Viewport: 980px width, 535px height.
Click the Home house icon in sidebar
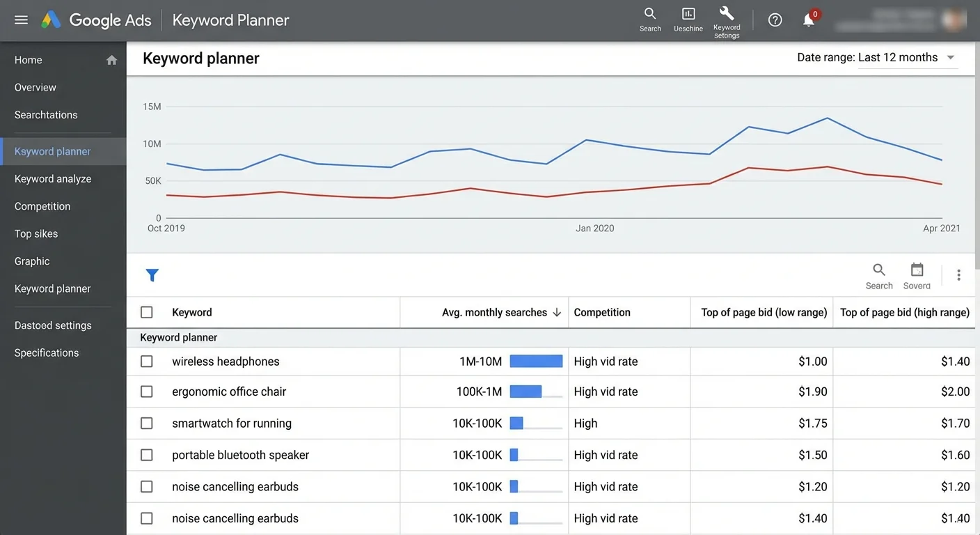[x=111, y=60]
